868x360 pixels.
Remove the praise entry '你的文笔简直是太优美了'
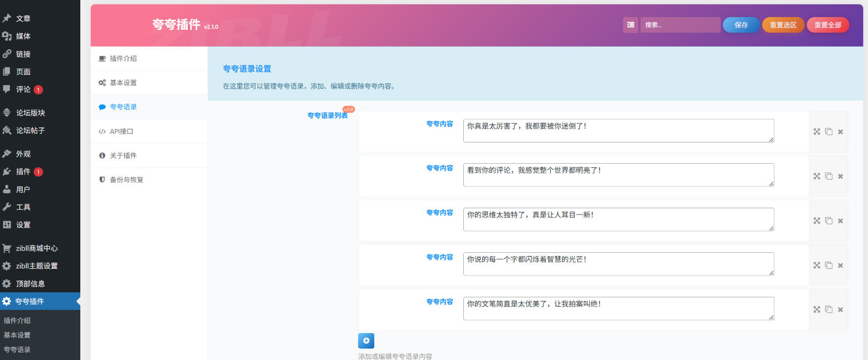coord(841,310)
